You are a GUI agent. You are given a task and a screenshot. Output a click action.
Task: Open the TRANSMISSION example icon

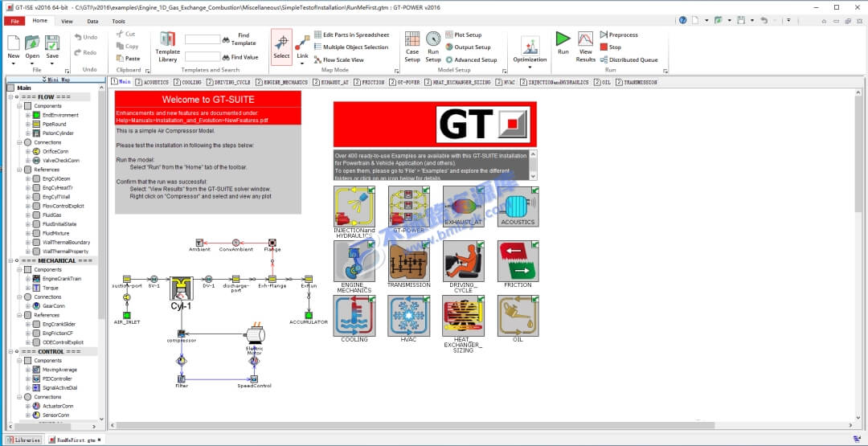coord(408,260)
